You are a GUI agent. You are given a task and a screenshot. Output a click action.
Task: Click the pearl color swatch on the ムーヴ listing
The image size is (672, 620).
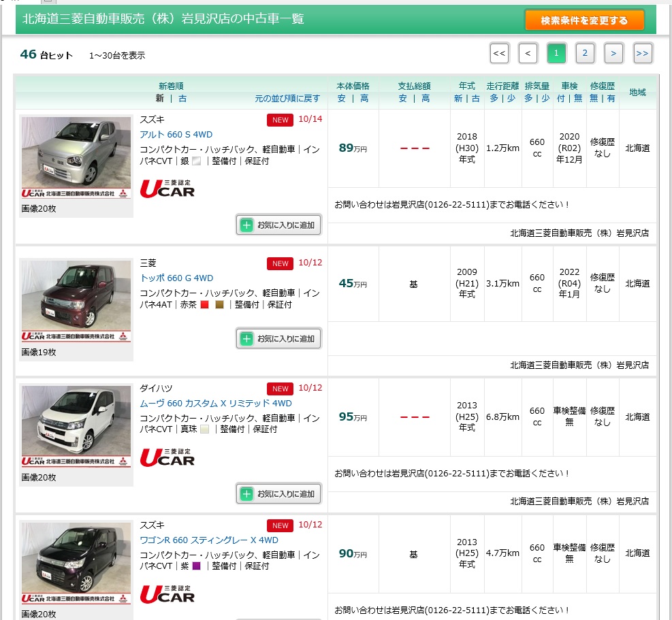(x=205, y=429)
